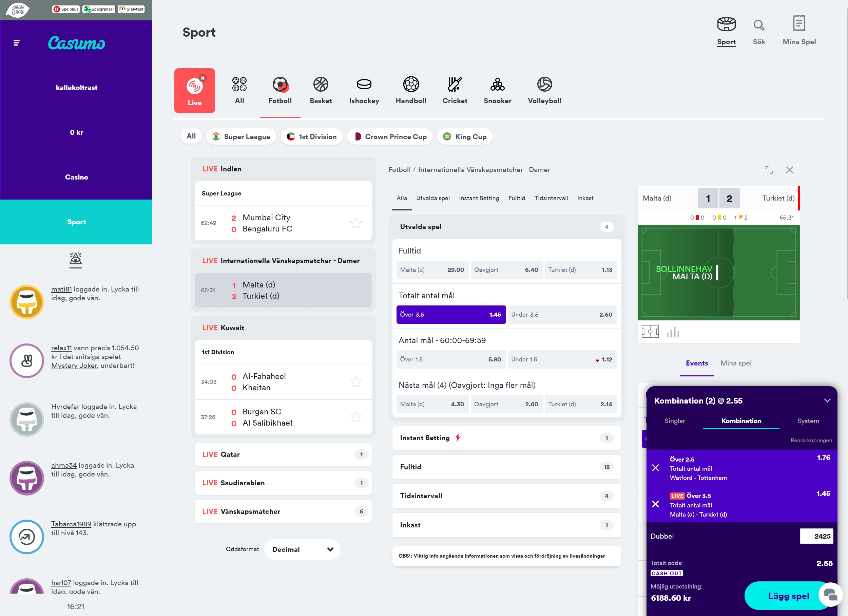The image size is (848, 616).
Task: Open the Snooker sport category
Action: coord(497,90)
